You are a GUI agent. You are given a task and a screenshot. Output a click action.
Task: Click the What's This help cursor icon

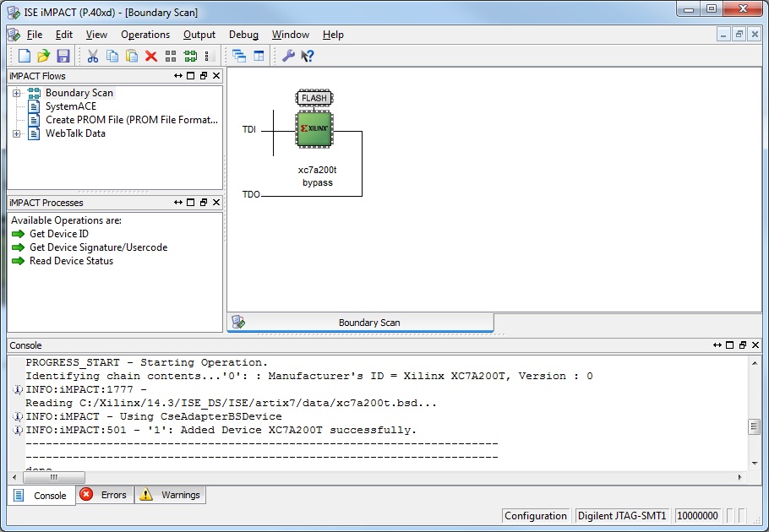308,56
